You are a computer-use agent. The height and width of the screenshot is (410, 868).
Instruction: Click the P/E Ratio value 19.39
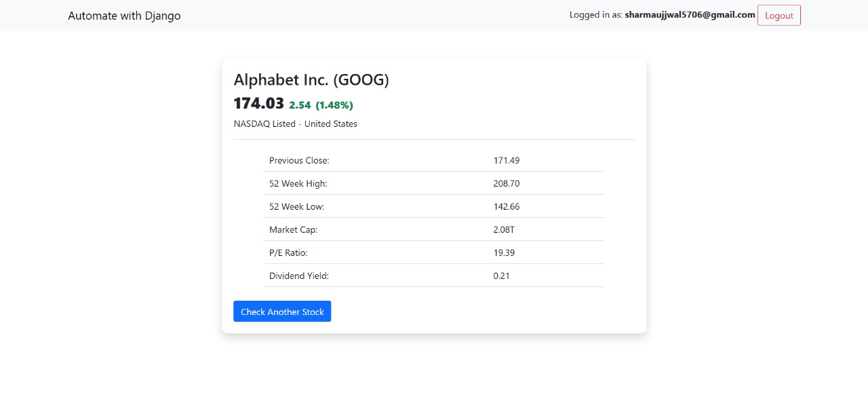coord(504,253)
